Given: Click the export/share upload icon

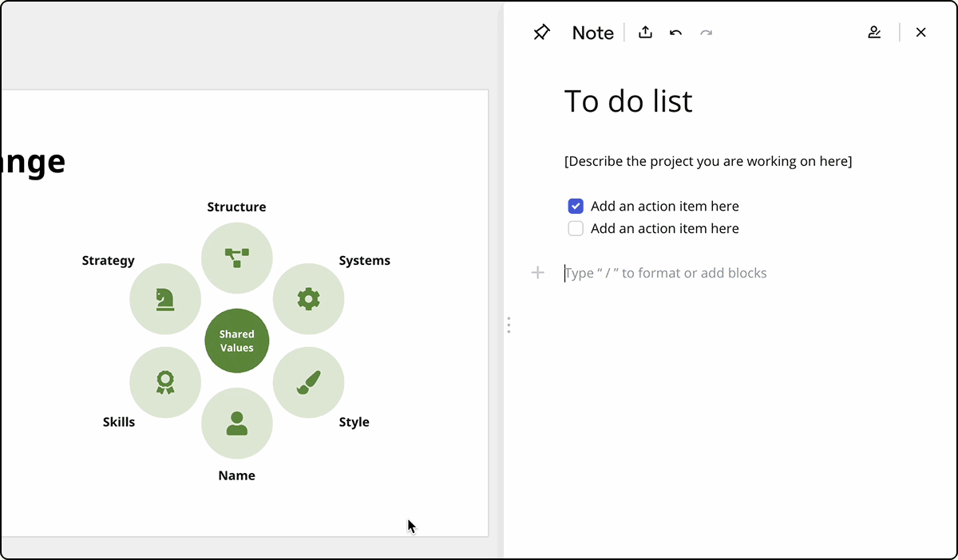Looking at the screenshot, I should click(x=645, y=33).
